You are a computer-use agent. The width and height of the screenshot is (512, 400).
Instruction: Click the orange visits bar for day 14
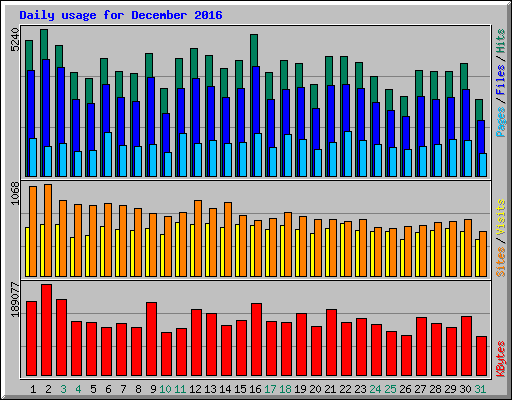coord(228,239)
